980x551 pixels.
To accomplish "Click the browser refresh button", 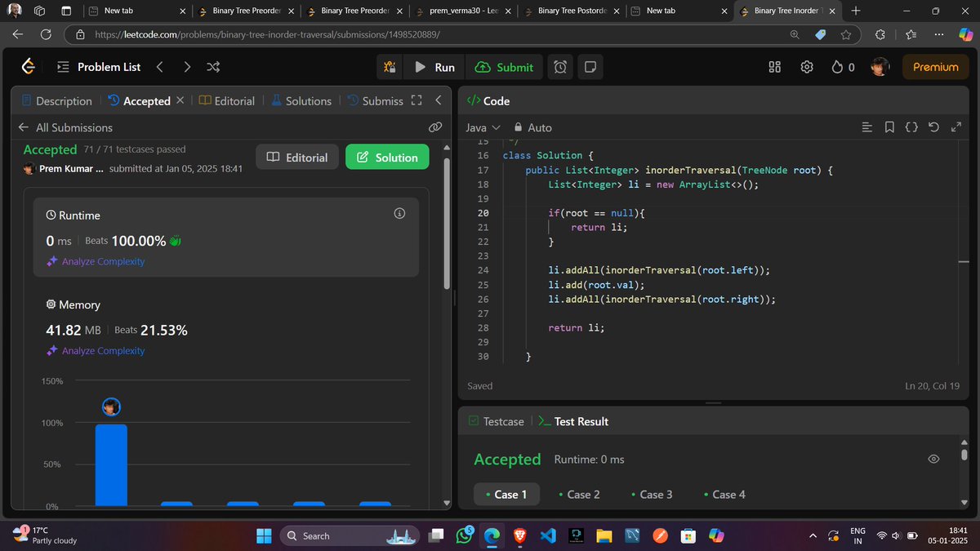I will tap(46, 34).
